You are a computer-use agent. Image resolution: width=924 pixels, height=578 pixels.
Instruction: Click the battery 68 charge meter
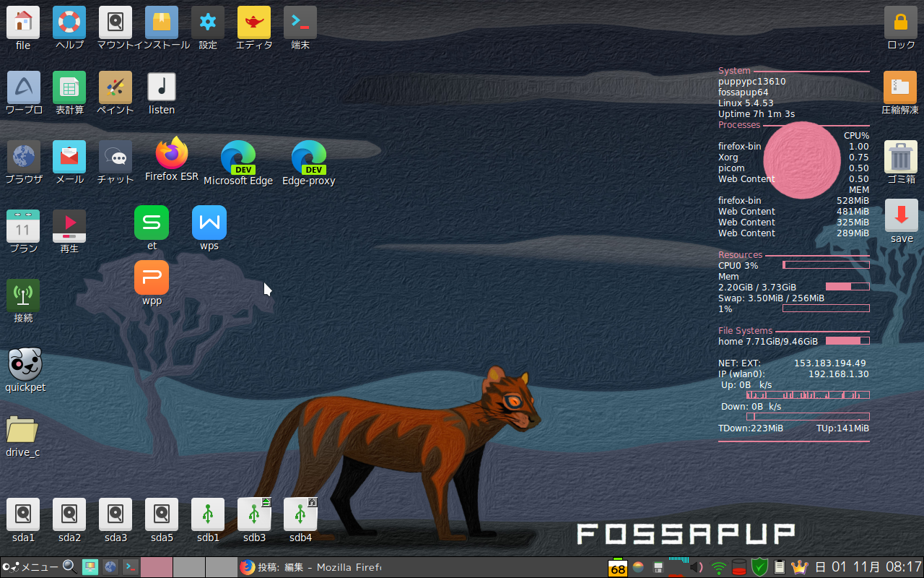coord(618,567)
